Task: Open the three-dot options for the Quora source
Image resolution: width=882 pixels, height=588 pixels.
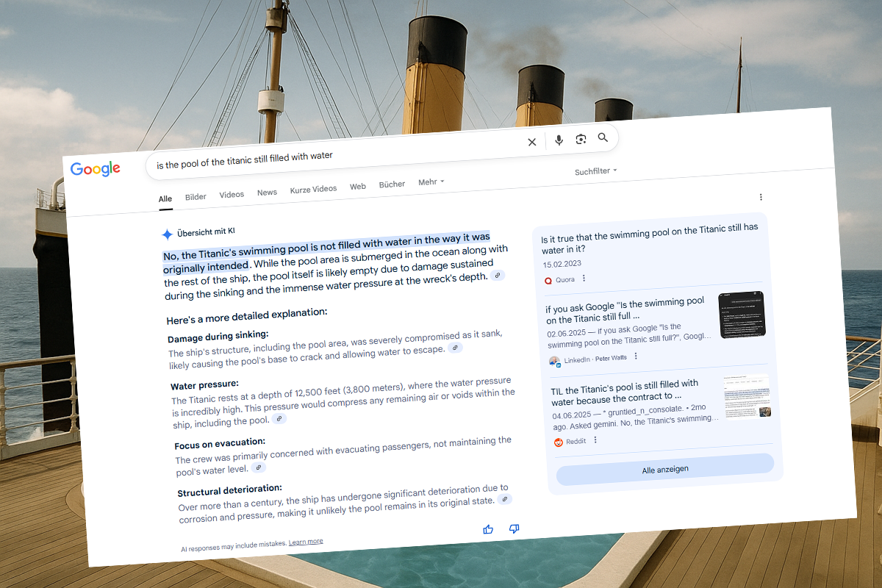Action: tap(584, 279)
